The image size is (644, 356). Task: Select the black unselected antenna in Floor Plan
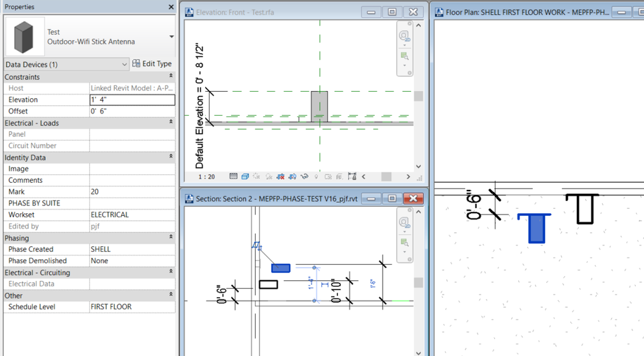tap(583, 209)
